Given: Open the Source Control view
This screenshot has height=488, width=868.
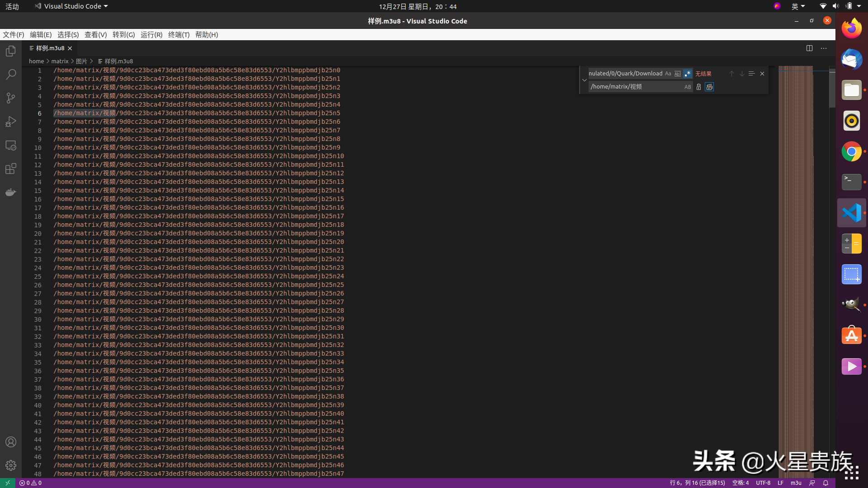Looking at the screenshot, I should coord(11,98).
